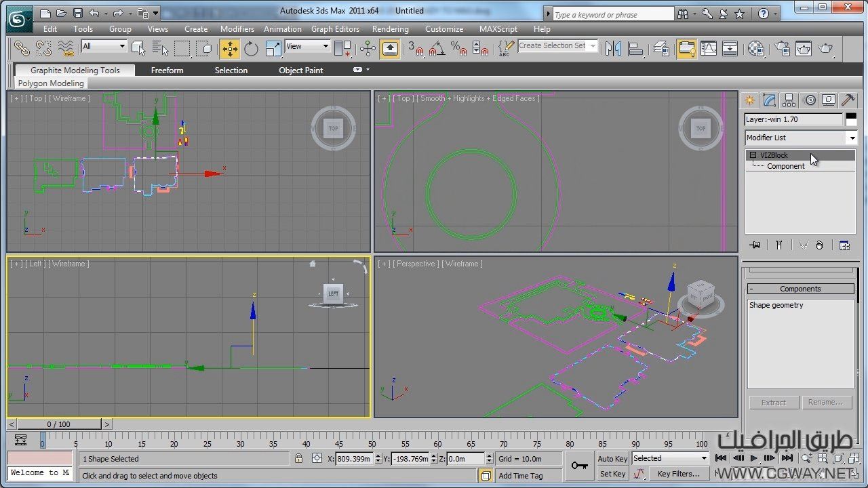Open the Mirror tool in main toolbar

[613, 48]
